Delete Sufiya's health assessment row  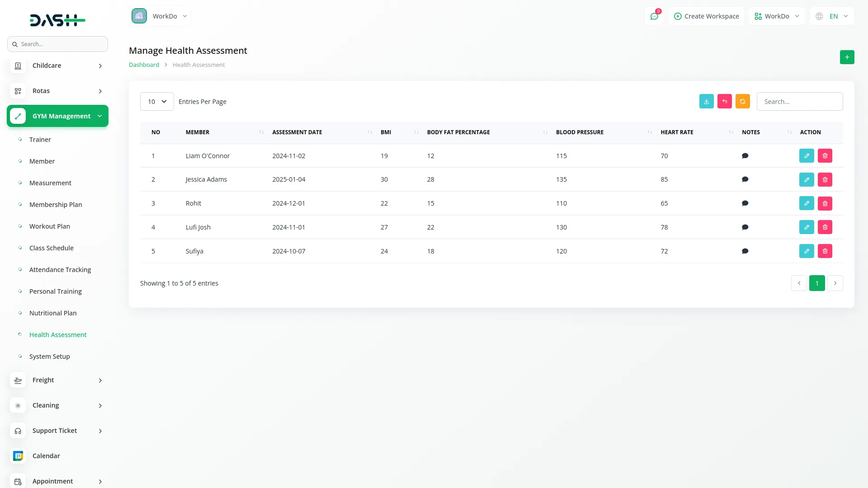click(825, 251)
